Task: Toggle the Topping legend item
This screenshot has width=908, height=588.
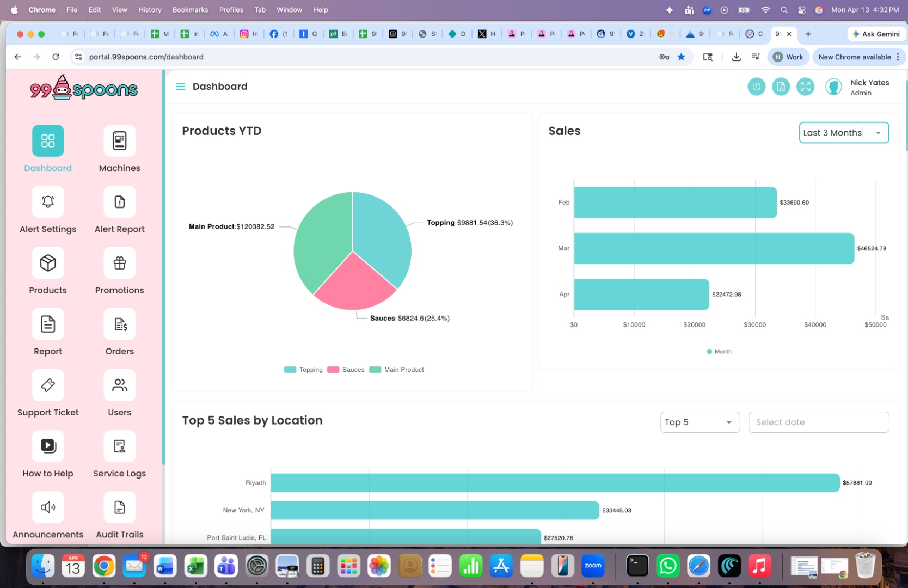Action: (303, 370)
